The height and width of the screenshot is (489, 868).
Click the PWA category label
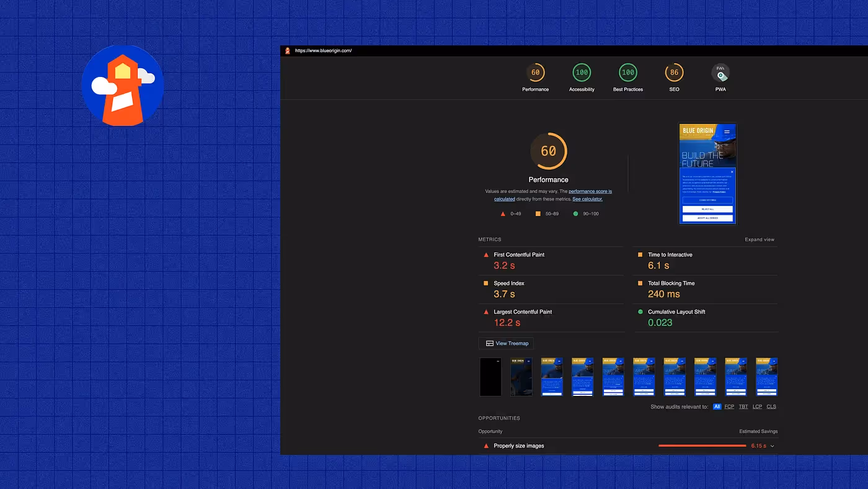coord(720,89)
